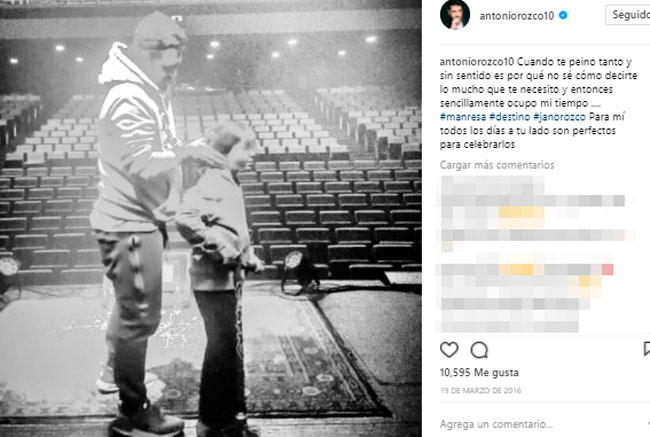Click the antoniorozco10 name in the caption
The width and height of the screenshot is (650, 437).
coord(477,62)
